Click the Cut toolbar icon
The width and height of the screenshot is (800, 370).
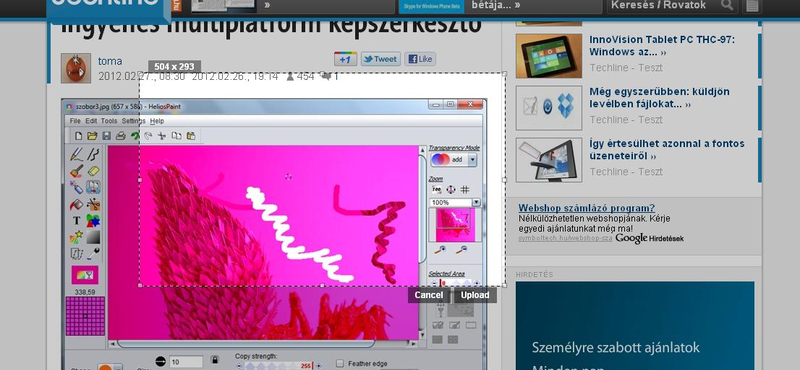pyautogui.click(x=162, y=136)
